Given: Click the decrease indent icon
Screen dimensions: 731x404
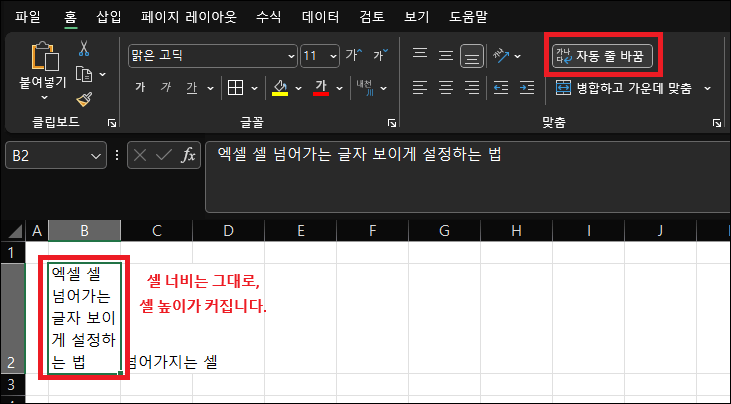Looking at the screenshot, I should point(501,88).
